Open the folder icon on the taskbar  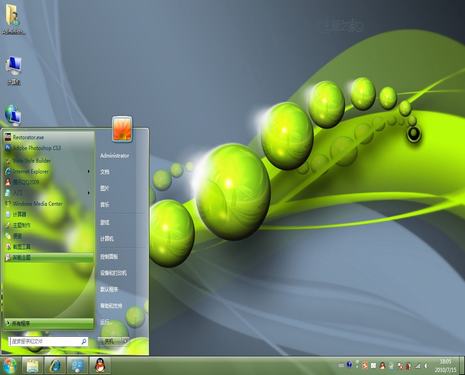pos(33,366)
